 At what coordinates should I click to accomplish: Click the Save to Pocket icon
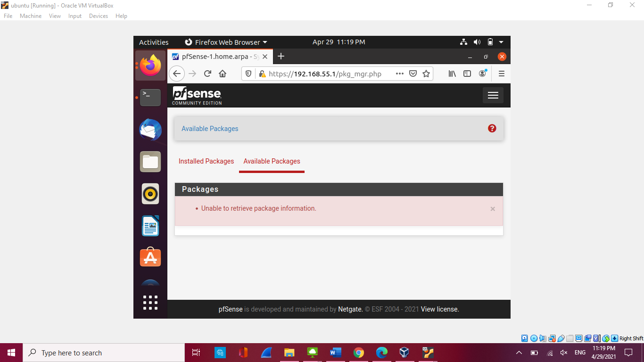[x=413, y=74]
